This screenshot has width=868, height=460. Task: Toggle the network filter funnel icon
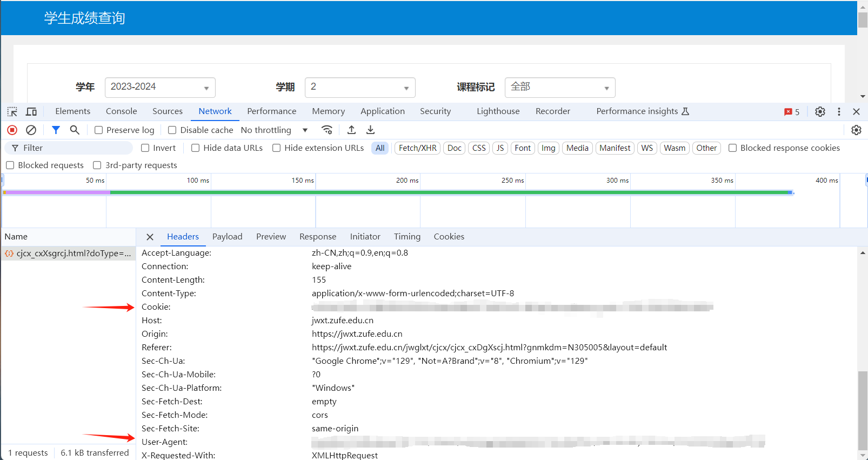click(x=56, y=130)
